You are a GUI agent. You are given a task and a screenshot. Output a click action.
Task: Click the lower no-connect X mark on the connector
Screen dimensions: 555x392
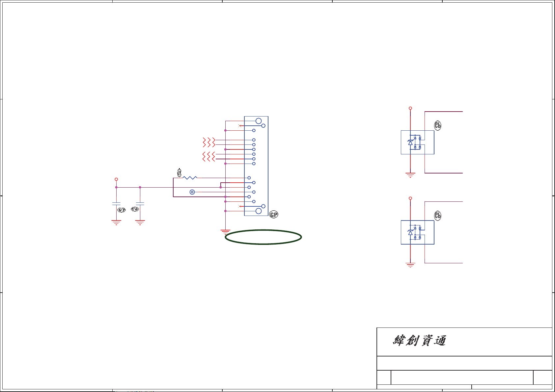pyautogui.click(x=239, y=206)
